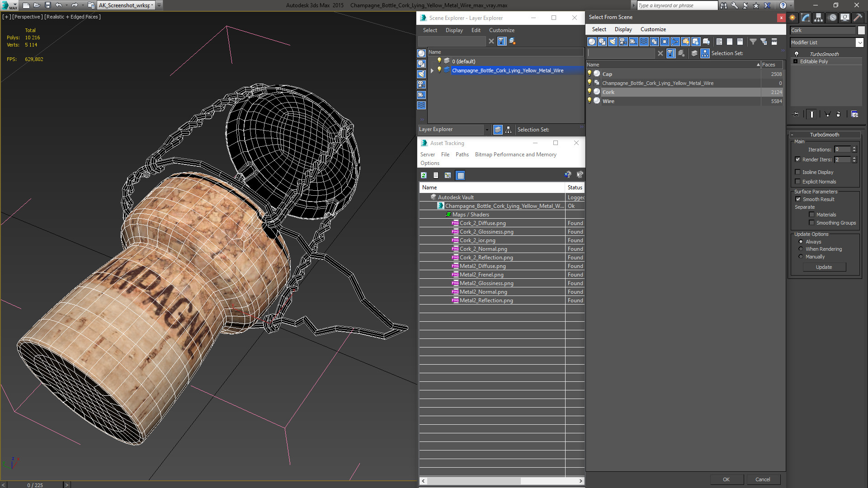Open the Paths menu in Asset Tracking
The width and height of the screenshot is (868, 488).
point(462,155)
